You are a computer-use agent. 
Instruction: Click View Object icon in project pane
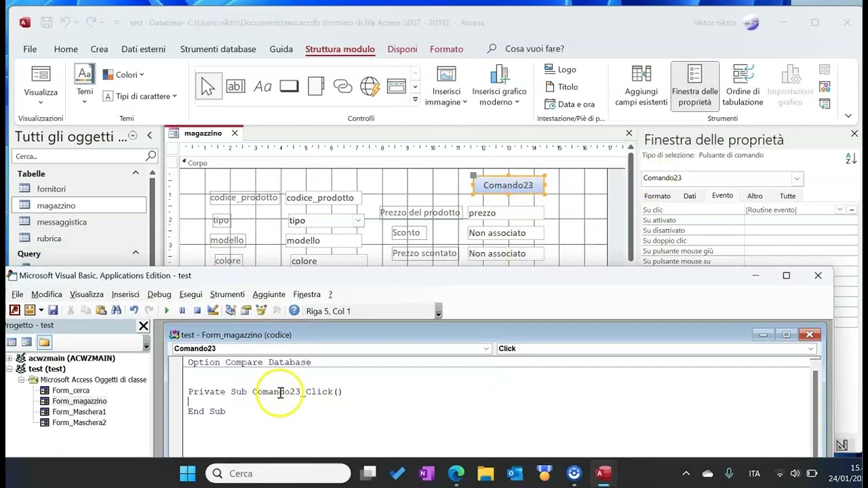27,342
